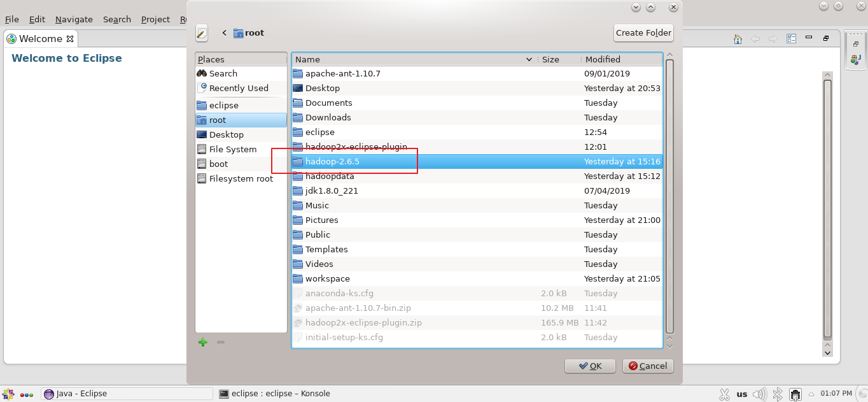Click the Welcome Home icon in Eclipse
868x402 pixels.
(x=738, y=39)
